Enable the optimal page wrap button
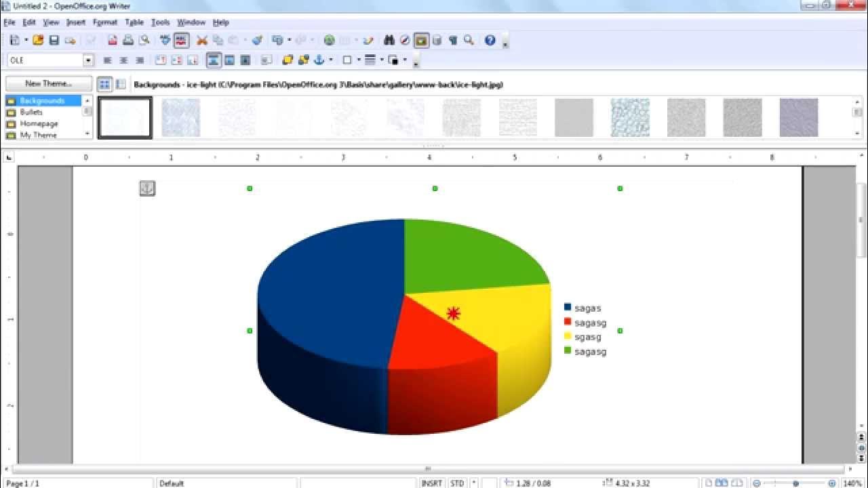This screenshot has width=868, height=488. [229, 60]
